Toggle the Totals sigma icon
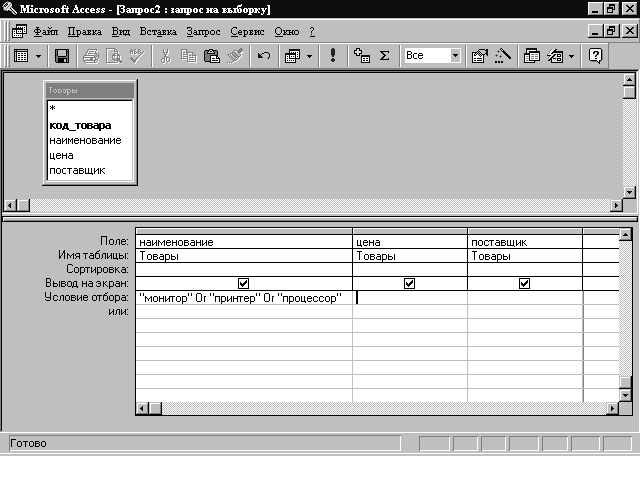Viewport: 640px width, 480px height. pyautogui.click(x=384, y=56)
